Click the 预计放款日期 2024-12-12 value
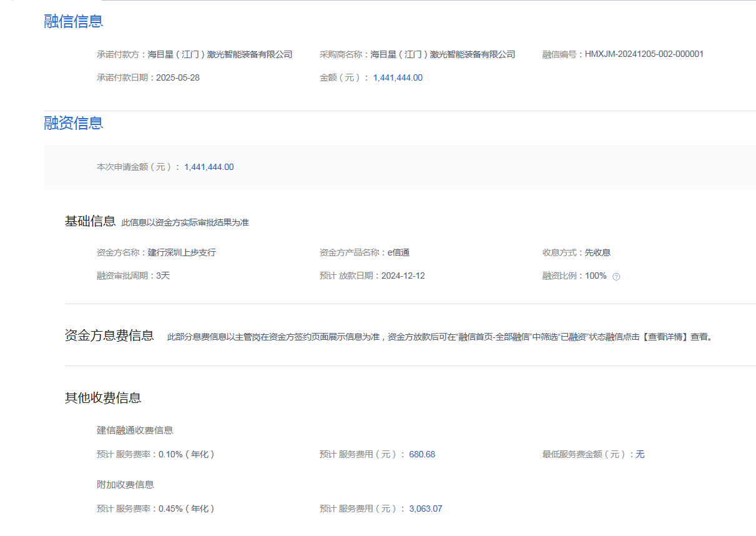The image size is (756, 536). (x=403, y=275)
